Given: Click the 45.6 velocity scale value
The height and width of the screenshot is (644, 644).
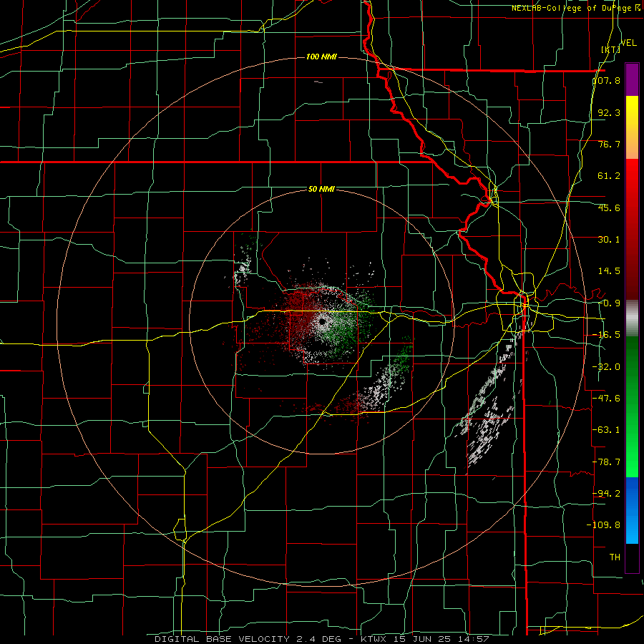Looking at the screenshot, I should [x=609, y=208].
